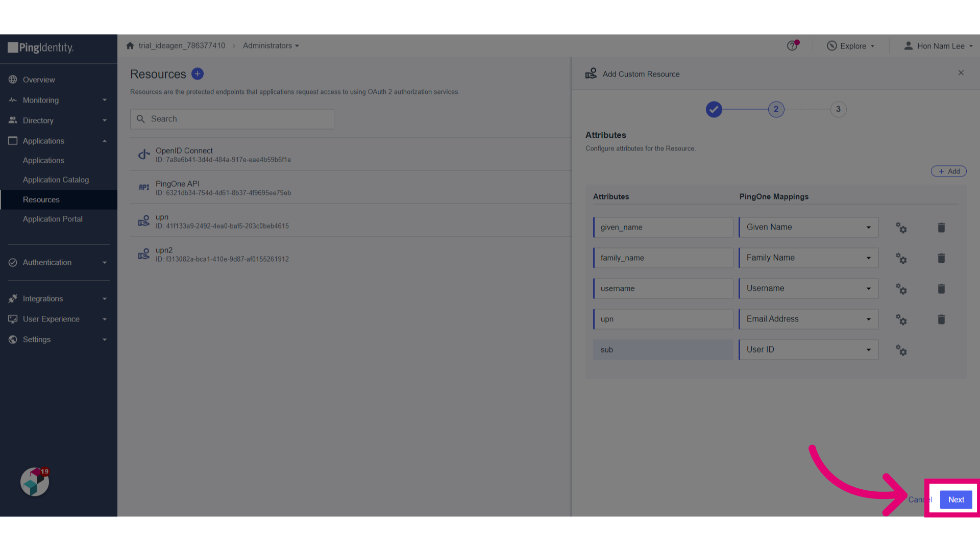Screen dimensions: 980x551
Task: Click the upn2 custom resource icon
Action: (144, 254)
